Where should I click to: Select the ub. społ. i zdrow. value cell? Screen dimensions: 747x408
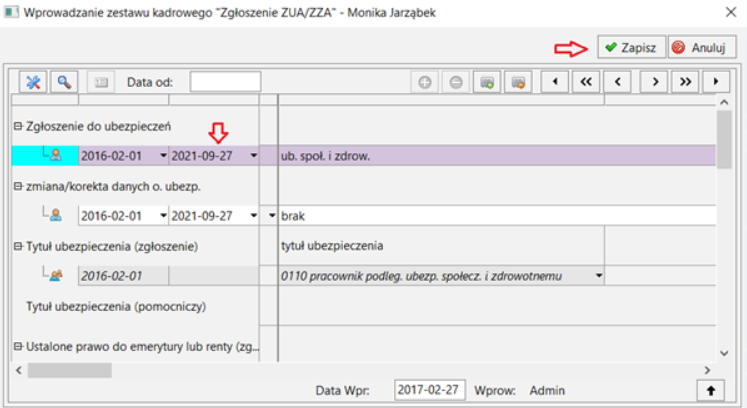(x=497, y=156)
